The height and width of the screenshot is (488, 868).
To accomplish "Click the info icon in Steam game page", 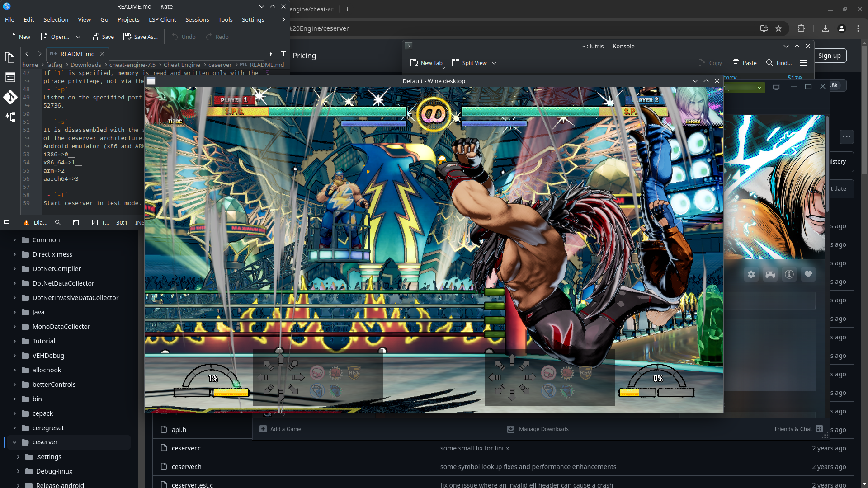I will tap(789, 274).
